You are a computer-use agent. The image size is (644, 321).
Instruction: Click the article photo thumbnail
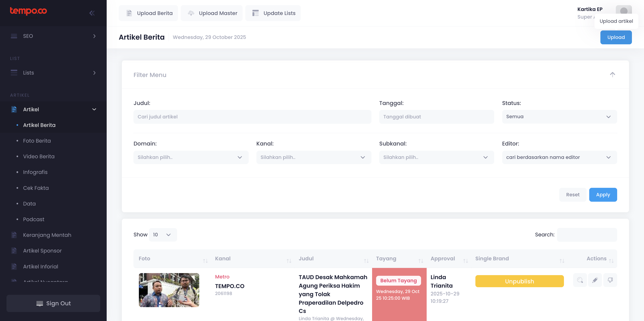coord(169,290)
